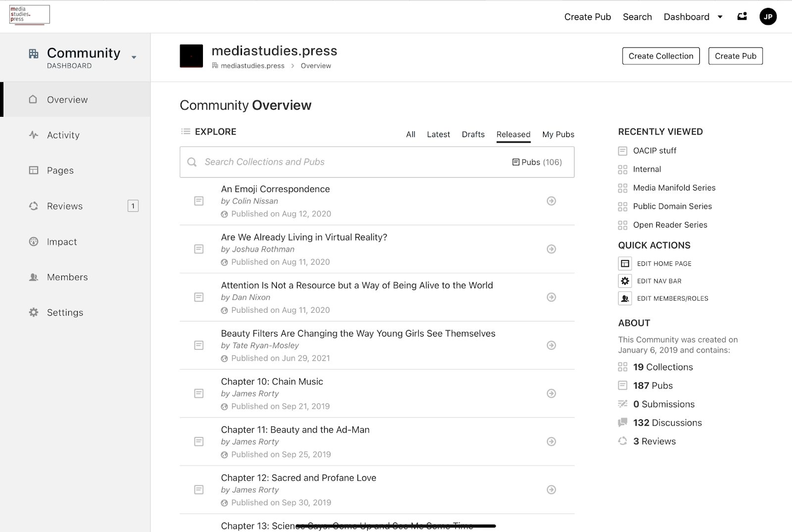Open the pub An Emoji Correspondence

point(275,189)
